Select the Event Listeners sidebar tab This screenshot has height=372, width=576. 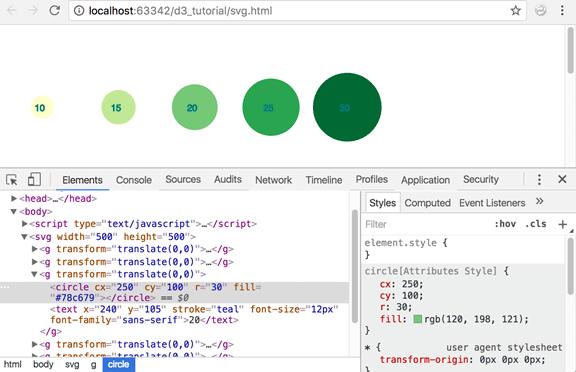(x=492, y=203)
